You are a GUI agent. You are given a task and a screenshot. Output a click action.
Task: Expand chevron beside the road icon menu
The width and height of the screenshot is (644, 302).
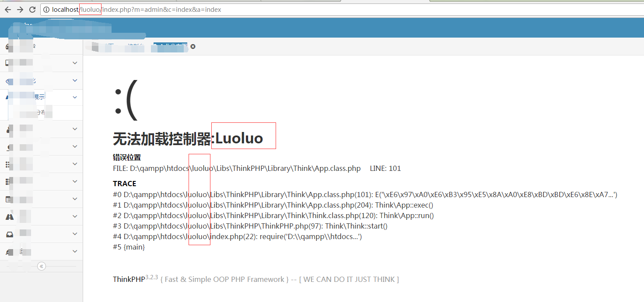pos(75,216)
